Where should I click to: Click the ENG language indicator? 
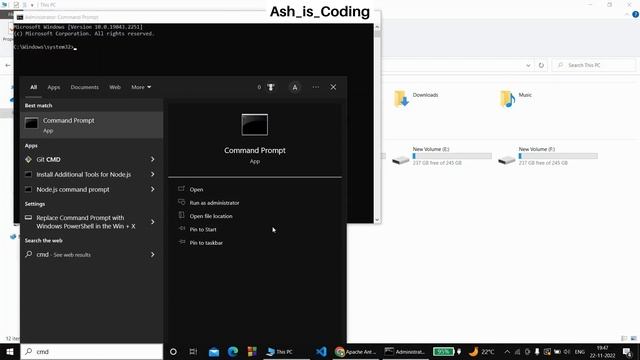coord(580,351)
